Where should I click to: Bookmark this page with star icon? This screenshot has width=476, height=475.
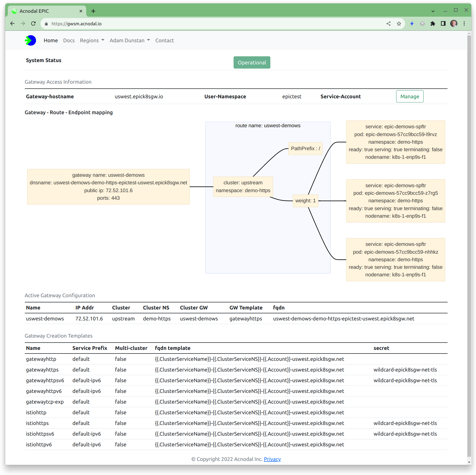(x=399, y=24)
